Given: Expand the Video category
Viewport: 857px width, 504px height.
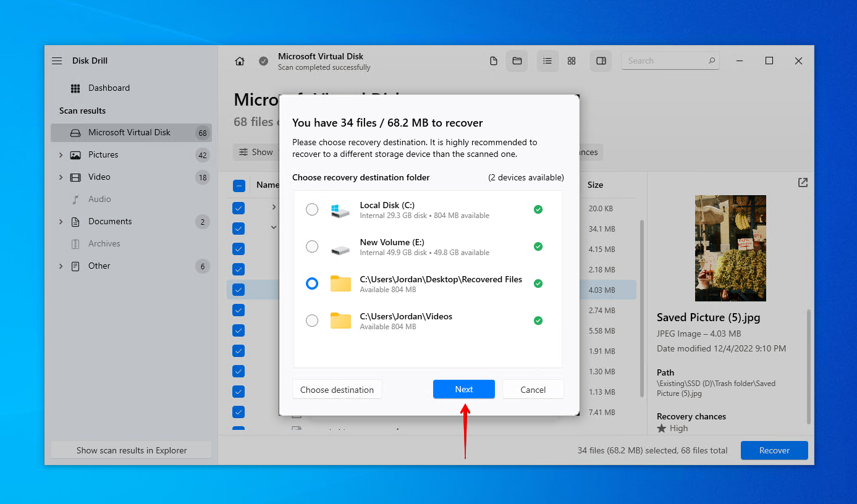Looking at the screenshot, I should coord(61,177).
